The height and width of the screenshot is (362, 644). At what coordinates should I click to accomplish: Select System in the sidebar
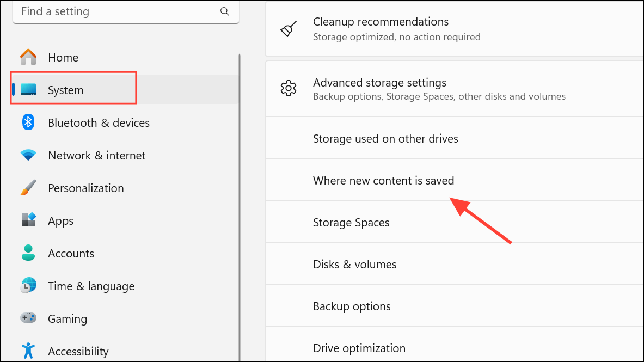coord(65,90)
